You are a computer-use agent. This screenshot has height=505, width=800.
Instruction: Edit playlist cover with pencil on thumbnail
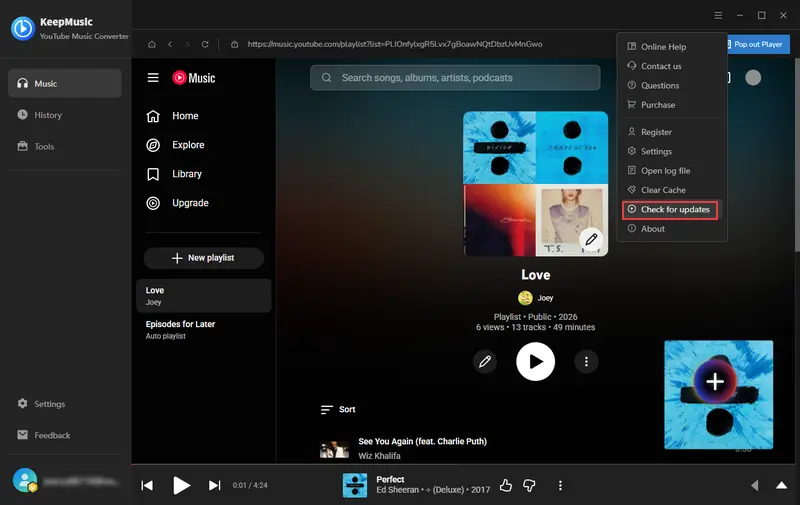tap(591, 239)
